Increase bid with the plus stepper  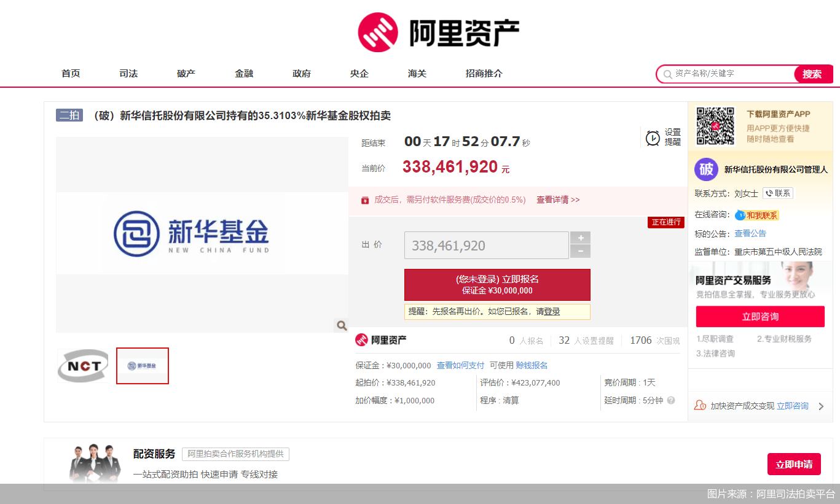click(x=580, y=238)
